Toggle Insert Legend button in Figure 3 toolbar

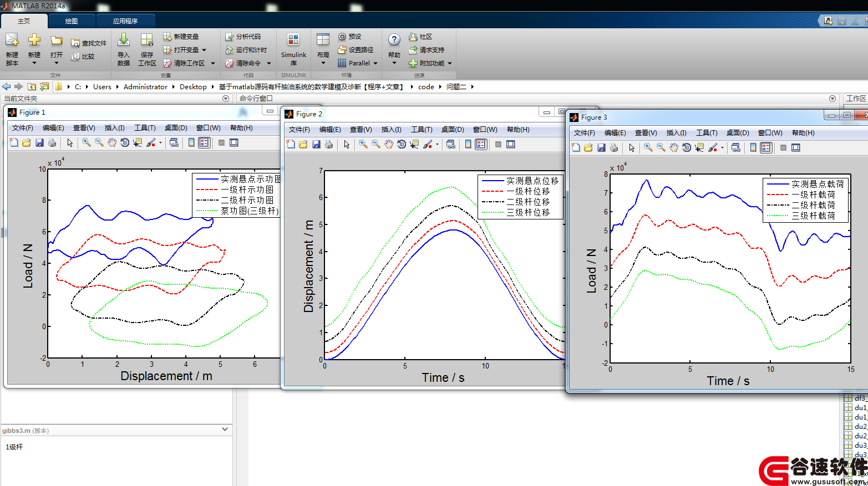pos(766,147)
